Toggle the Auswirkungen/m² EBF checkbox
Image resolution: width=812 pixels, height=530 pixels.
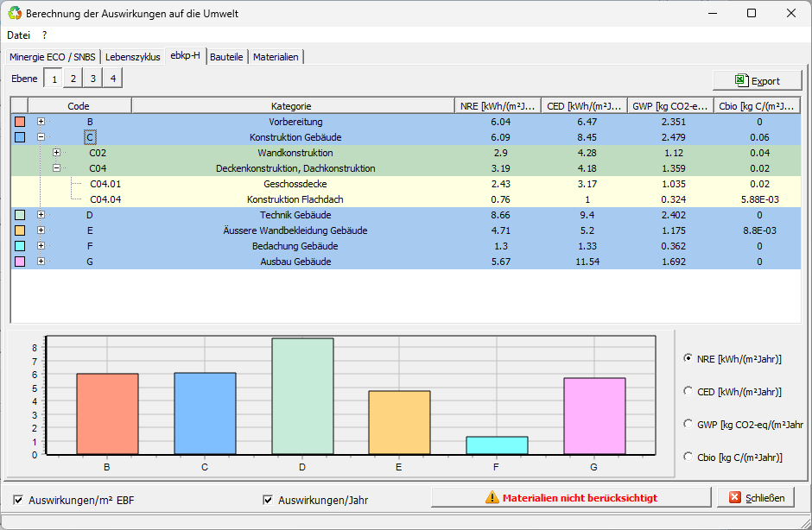[19, 500]
